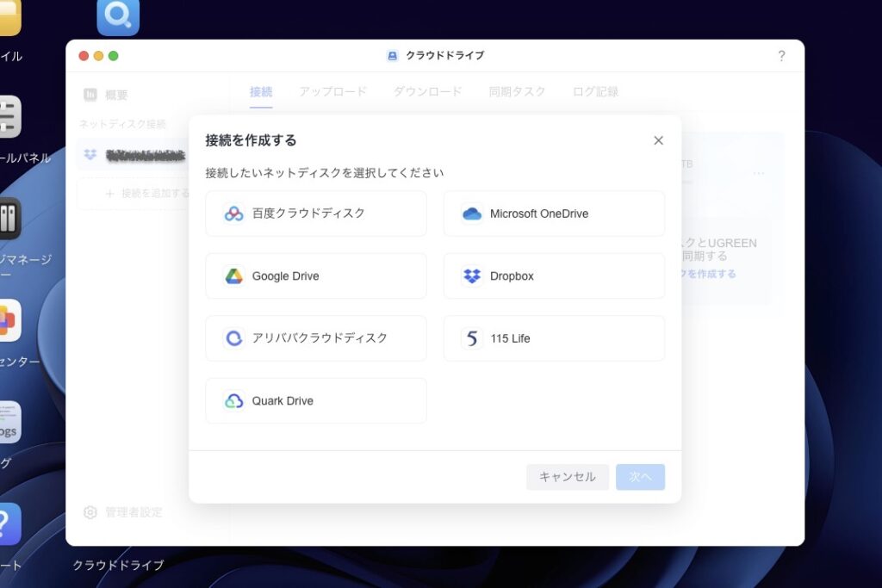The height and width of the screenshot is (588, 882).
Task: Pick the 115 Life icon
Action: pos(472,338)
